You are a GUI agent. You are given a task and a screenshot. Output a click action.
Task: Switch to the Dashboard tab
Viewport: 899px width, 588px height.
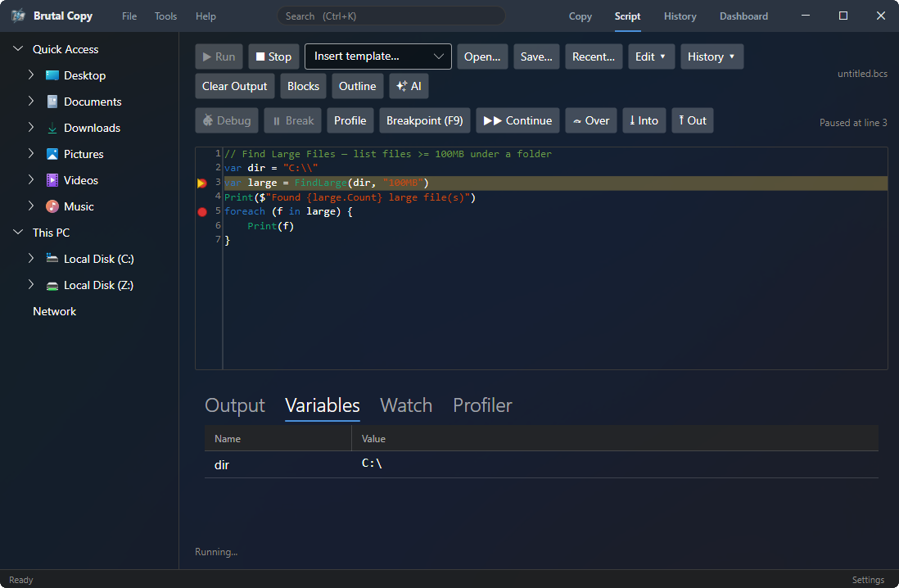pyautogui.click(x=743, y=16)
